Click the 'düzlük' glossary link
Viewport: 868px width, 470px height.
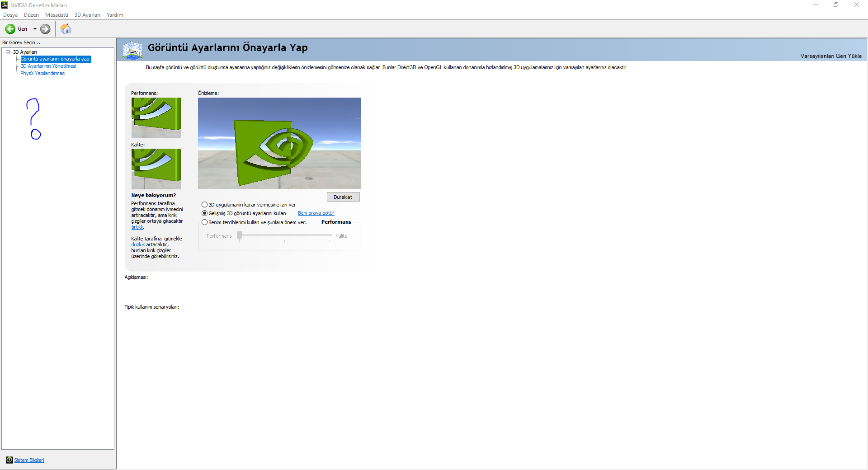138,245
